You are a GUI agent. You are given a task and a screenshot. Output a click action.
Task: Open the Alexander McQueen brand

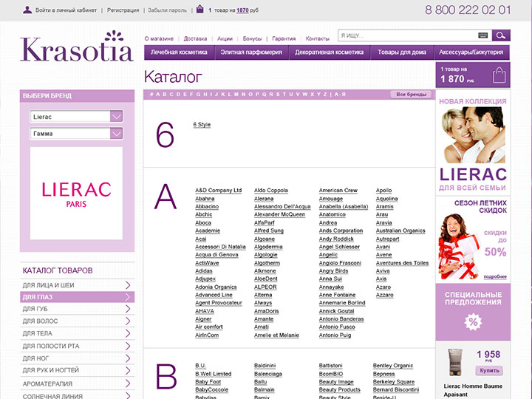pos(279,214)
